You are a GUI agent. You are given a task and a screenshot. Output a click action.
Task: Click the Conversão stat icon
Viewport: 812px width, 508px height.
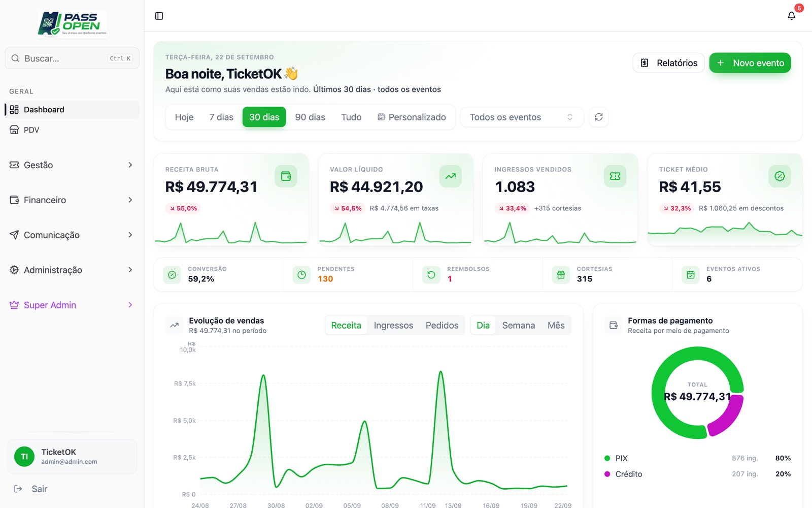click(172, 275)
